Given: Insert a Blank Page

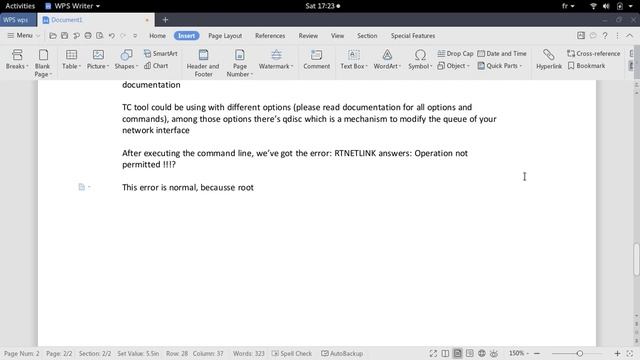Looking at the screenshot, I should pyautogui.click(x=43, y=63).
